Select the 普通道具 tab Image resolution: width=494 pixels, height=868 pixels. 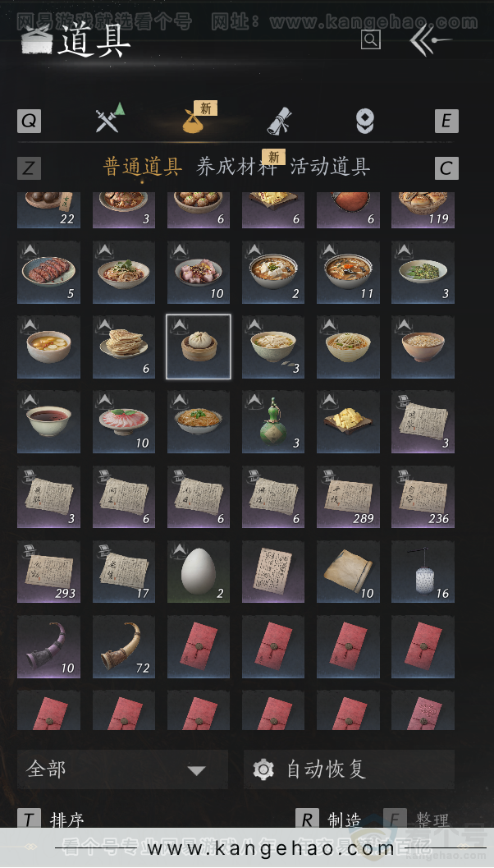pyautogui.click(x=143, y=167)
